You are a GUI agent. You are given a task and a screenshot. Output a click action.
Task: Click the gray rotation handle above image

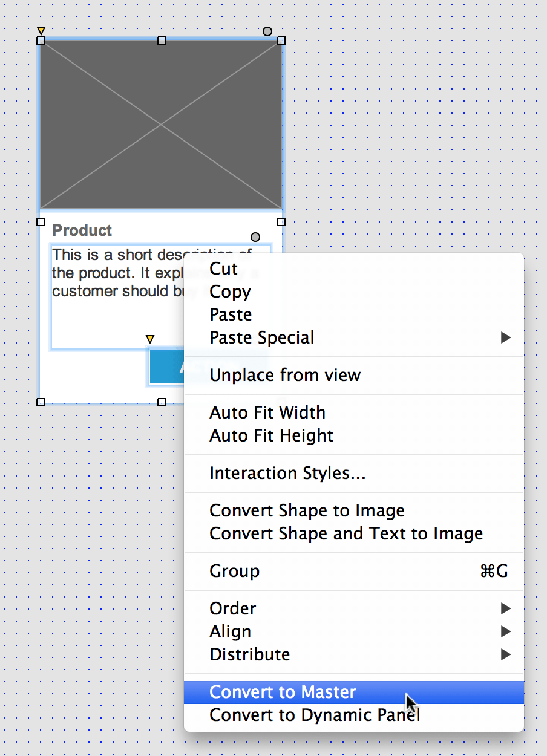[x=267, y=31]
